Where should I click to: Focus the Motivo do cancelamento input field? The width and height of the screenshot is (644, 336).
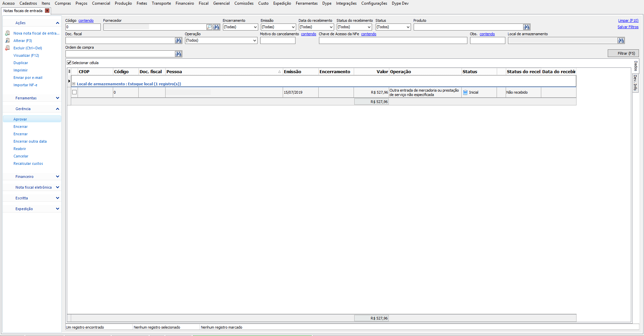pos(278,40)
